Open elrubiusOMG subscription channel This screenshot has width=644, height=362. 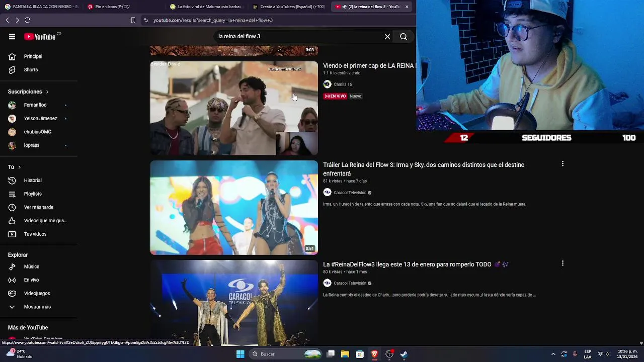coord(38,132)
